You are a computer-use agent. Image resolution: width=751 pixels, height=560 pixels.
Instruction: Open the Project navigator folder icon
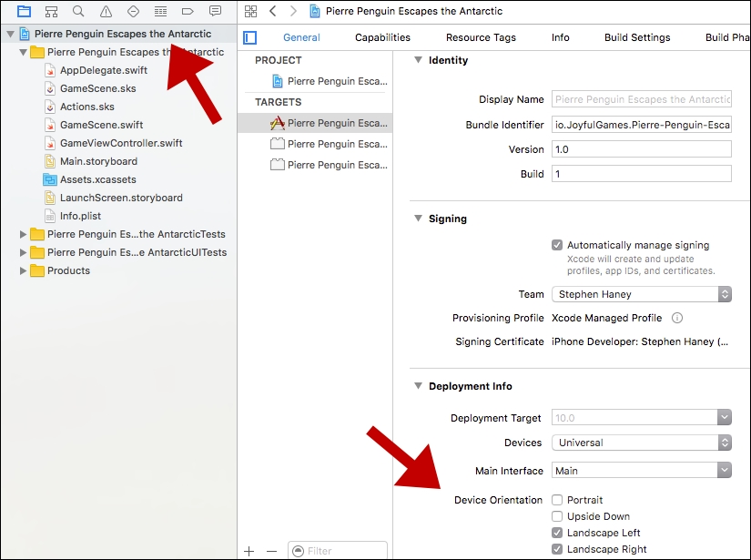tap(24, 11)
